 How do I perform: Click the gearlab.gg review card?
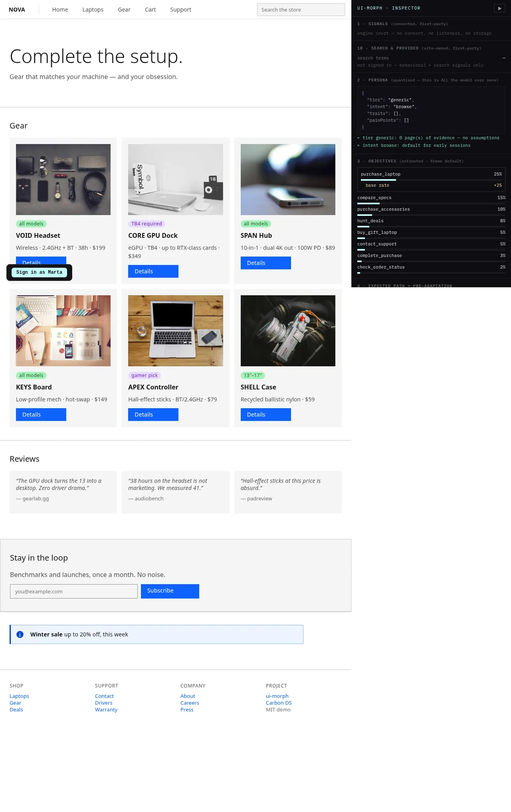63,492
